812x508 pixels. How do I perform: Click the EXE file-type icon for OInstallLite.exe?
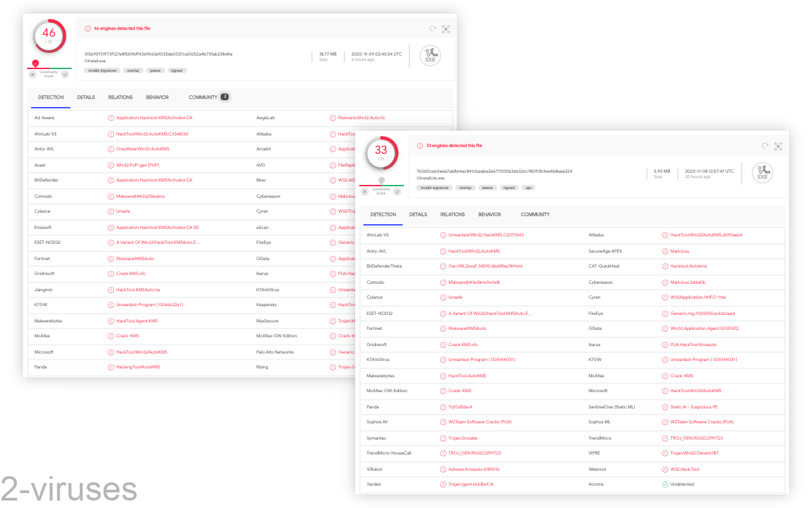coord(763,173)
